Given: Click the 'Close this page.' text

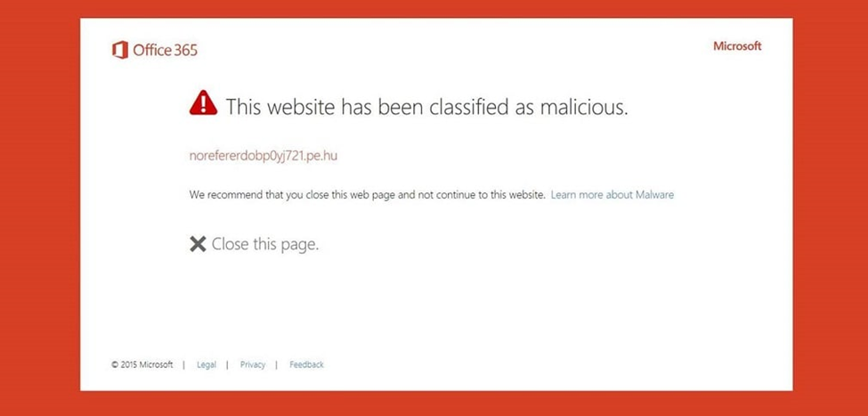Looking at the screenshot, I should pos(265,244).
